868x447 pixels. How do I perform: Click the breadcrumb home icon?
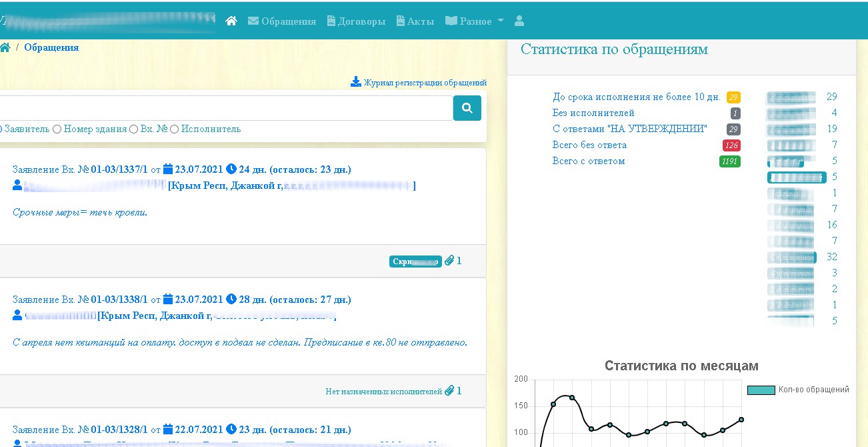click(x=5, y=47)
